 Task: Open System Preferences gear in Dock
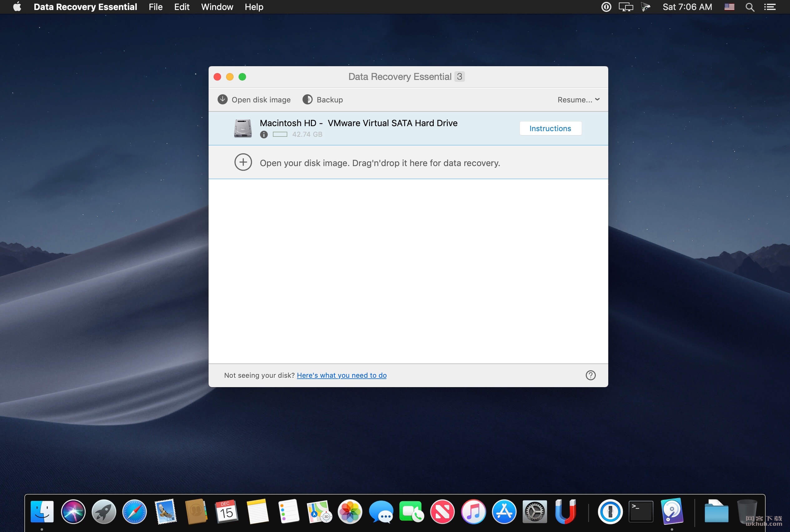point(535,511)
